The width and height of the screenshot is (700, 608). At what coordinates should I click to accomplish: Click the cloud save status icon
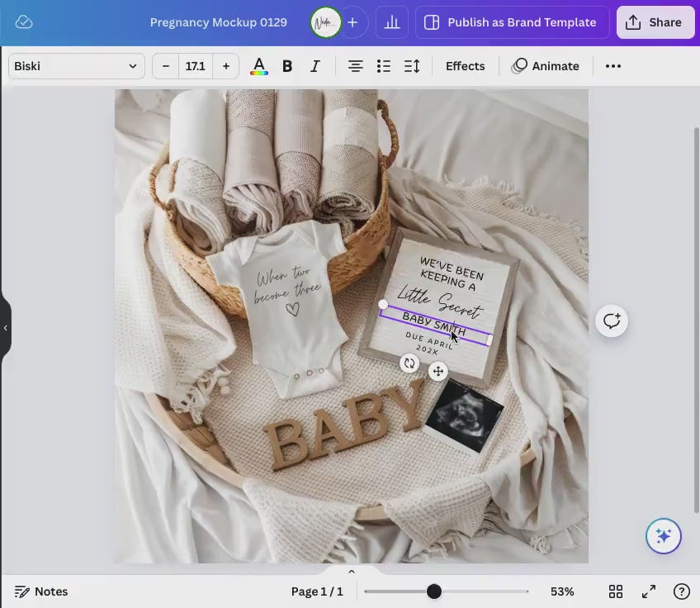[24, 22]
